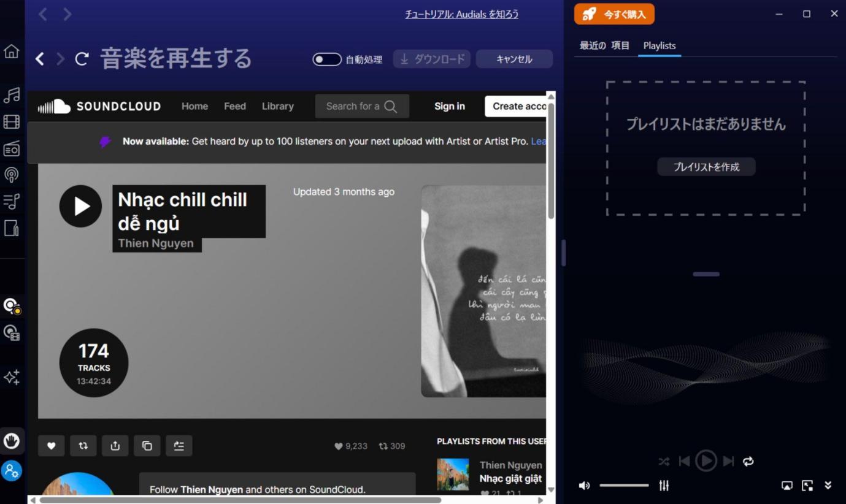Share the SoundCloud playlist
846x504 pixels.
pyautogui.click(x=115, y=446)
